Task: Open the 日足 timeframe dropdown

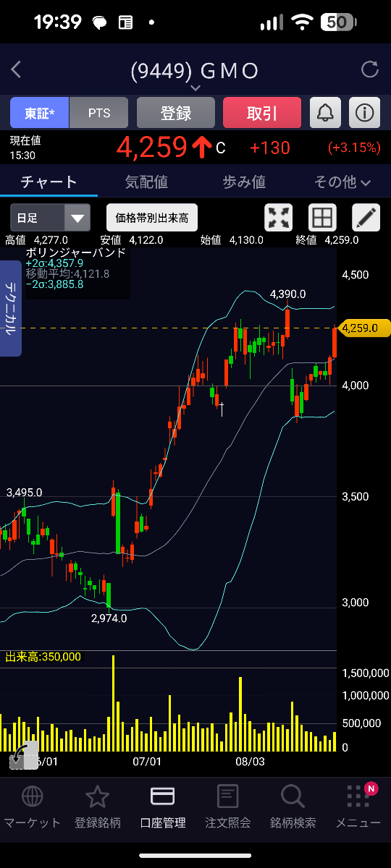Action: pyautogui.click(x=50, y=217)
